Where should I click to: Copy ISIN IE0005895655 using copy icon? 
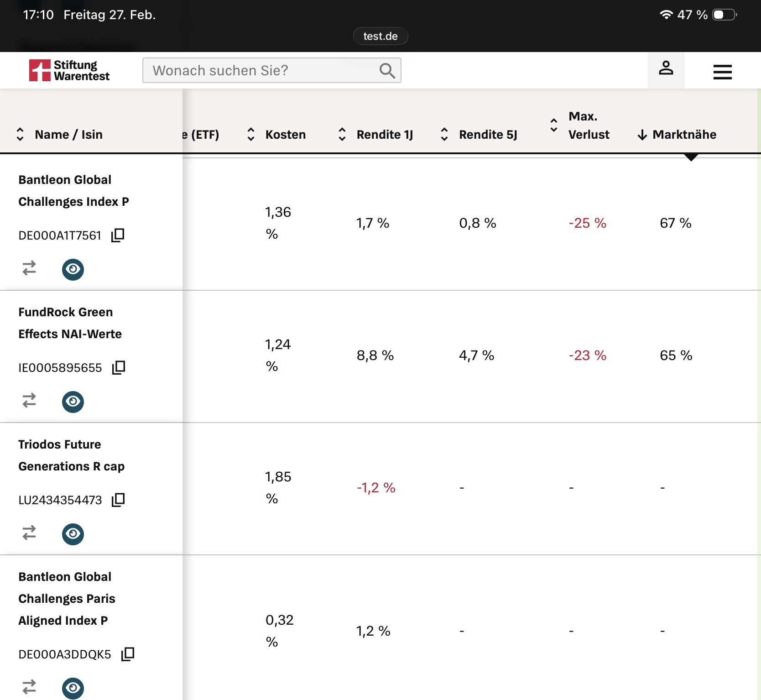tap(119, 367)
